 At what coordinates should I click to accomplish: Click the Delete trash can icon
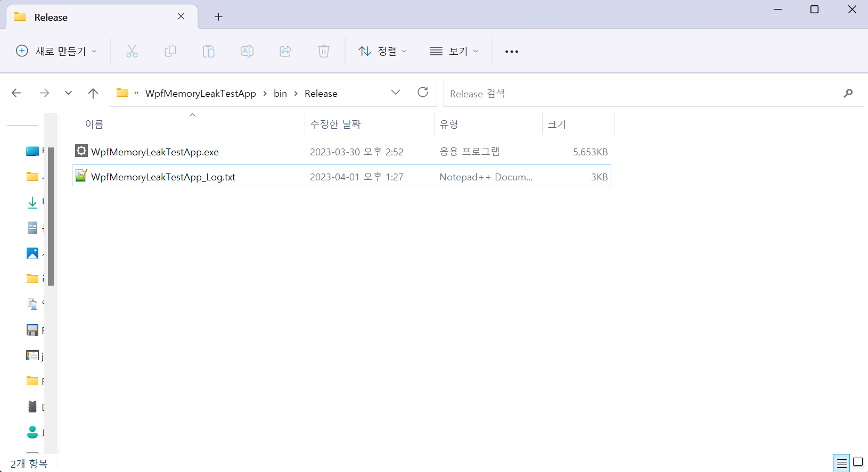(x=324, y=51)
